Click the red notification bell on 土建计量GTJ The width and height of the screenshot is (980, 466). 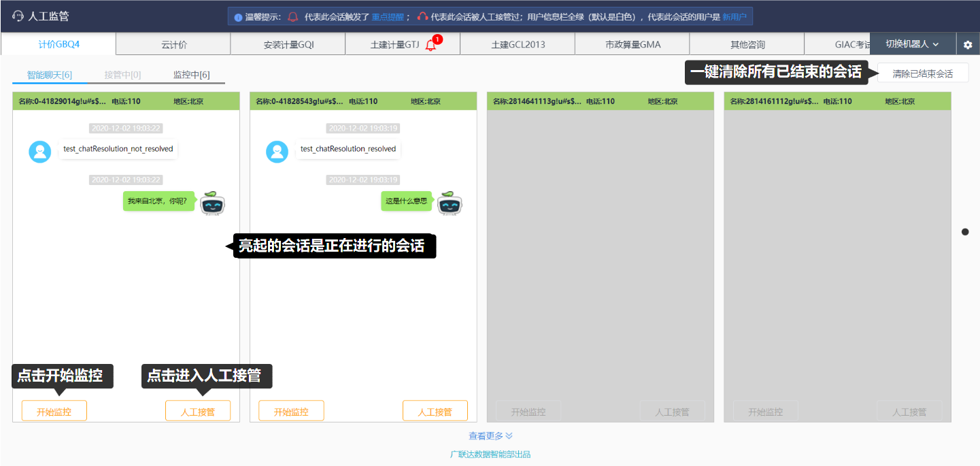[430, 45]
